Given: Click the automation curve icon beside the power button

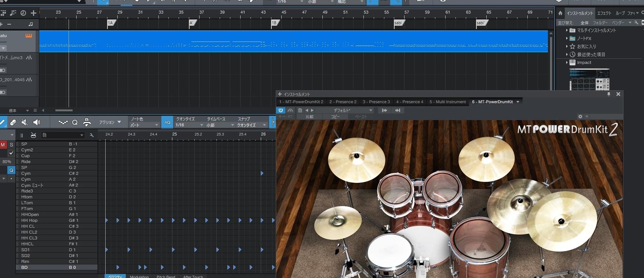Looking at the screenshot, I should tap(290, 110).
